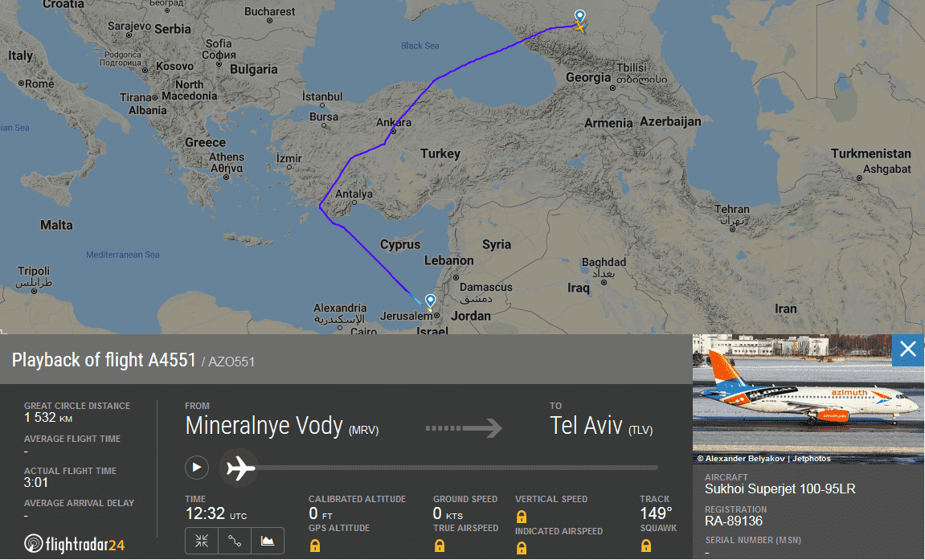Click the destination marker pin near Jerusalem
Screen dimensions: 925x560
tap(430, 302)
